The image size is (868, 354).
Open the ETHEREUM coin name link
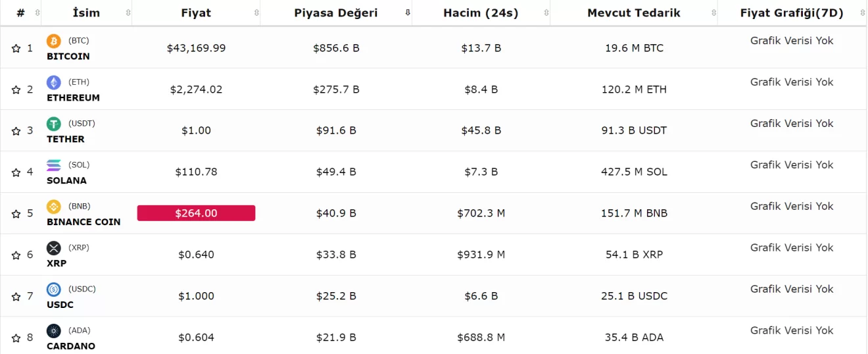(x=73, y=97)
